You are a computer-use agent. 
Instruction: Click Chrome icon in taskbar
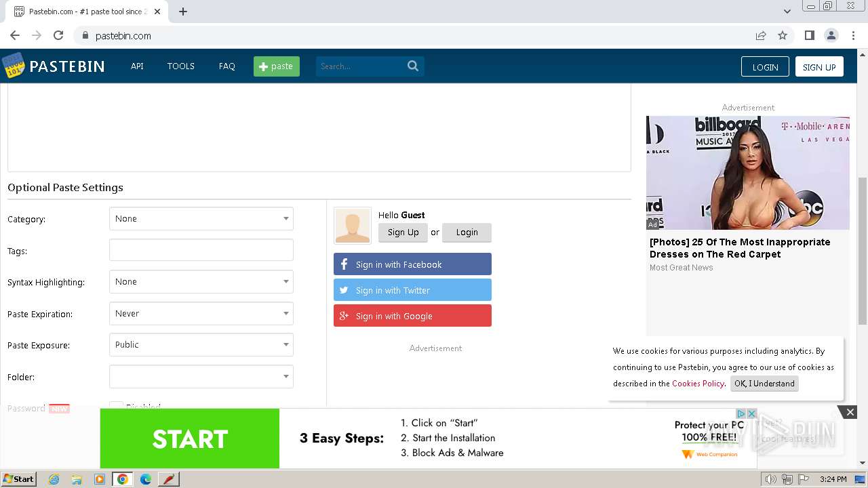[122, 479]
